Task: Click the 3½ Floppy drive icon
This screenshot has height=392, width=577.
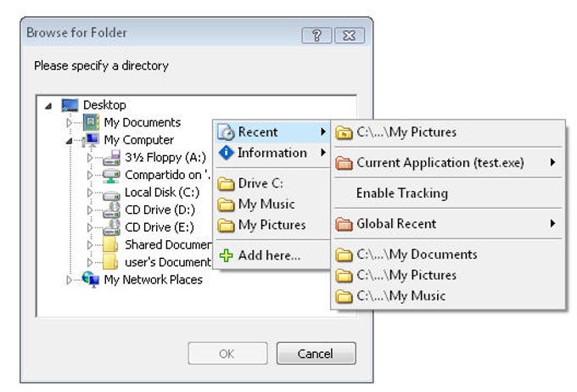Action: coord(111,158)
